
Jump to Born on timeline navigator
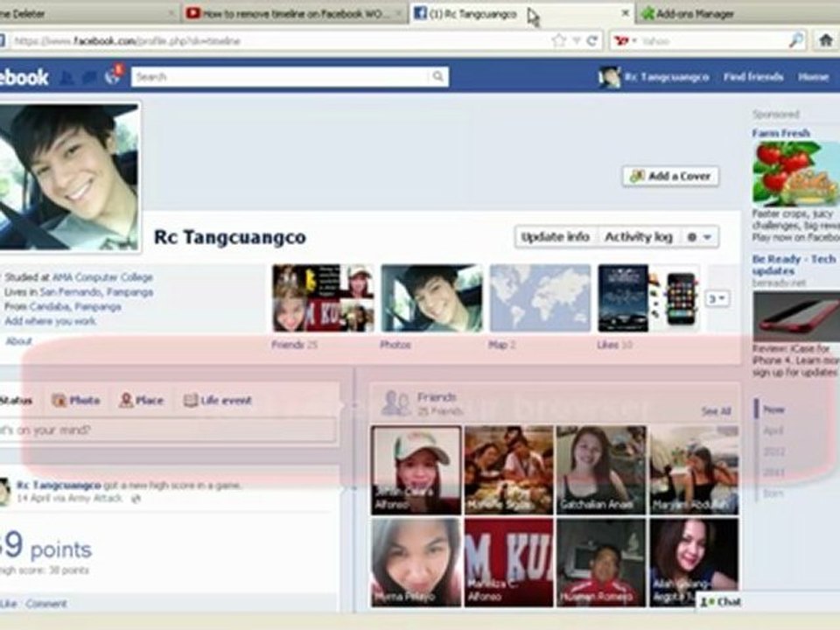773,493
